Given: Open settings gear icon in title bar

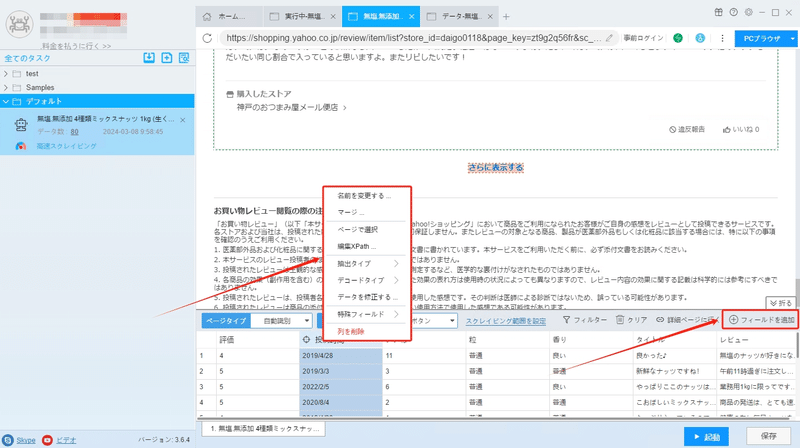Looking at the screenshot, I should 748,12.
